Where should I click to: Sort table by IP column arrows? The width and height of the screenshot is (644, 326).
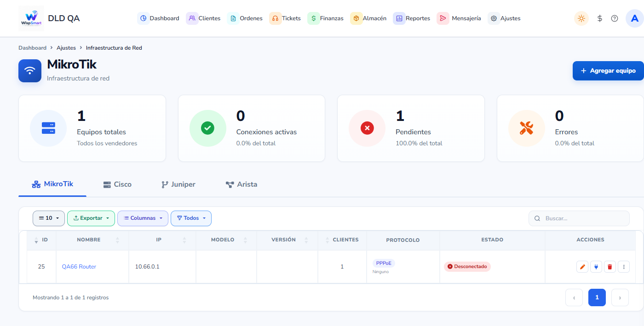coord(184,240)
